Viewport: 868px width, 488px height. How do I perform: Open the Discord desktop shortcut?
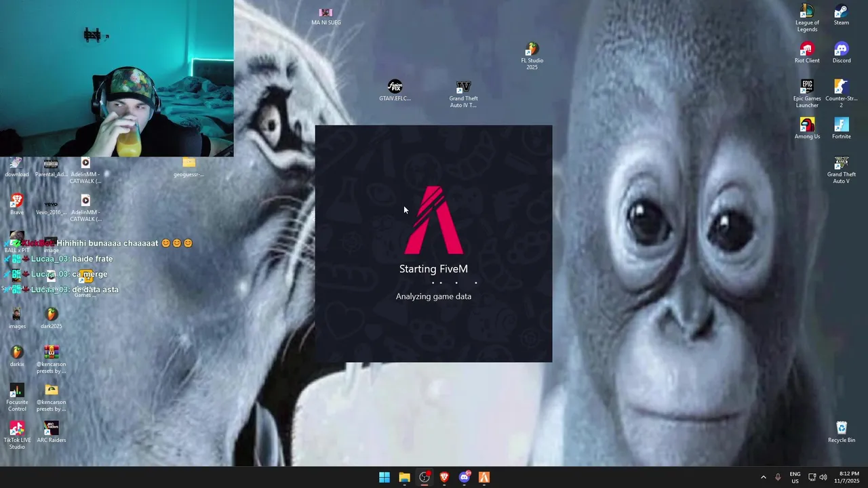pyautogui.click(x=841, y=54)
